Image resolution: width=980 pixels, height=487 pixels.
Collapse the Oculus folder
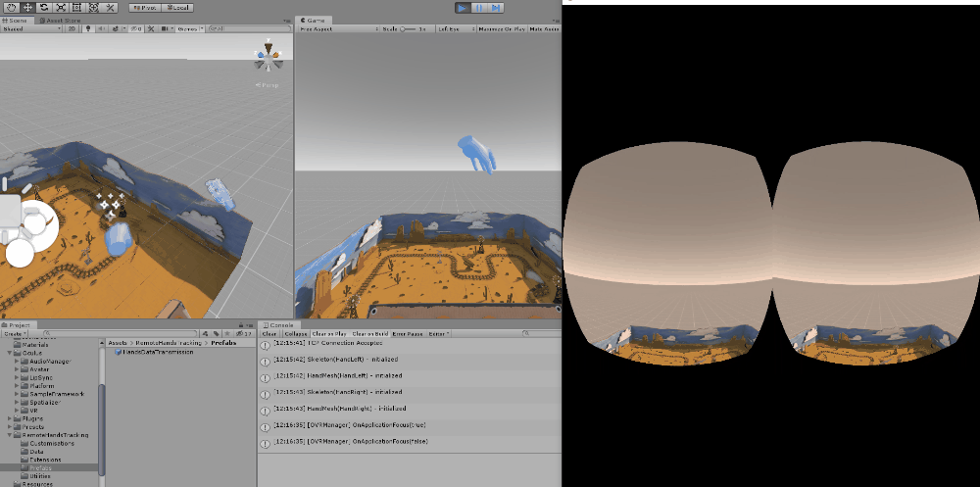click(10, 353)
